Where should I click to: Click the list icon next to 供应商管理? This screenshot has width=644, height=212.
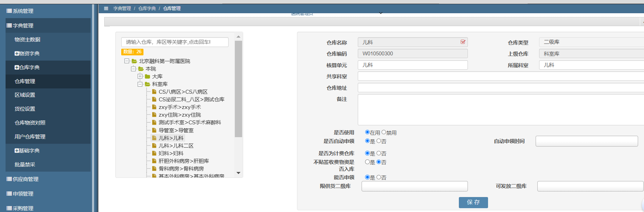[x=9, y=179]
